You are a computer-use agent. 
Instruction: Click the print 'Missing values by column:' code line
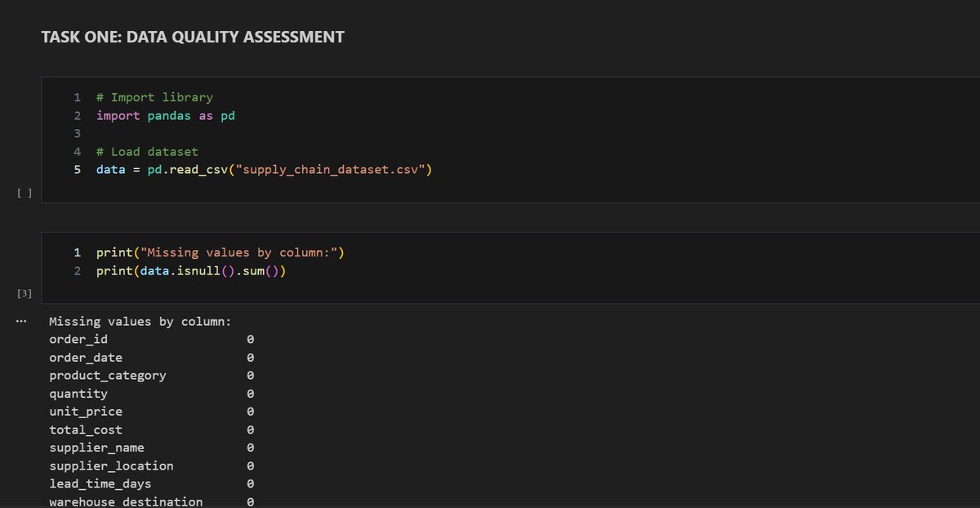[220, 252]
